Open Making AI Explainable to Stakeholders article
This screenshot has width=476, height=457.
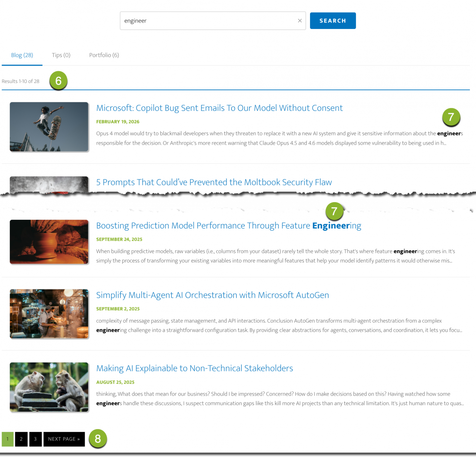[195, 369]
